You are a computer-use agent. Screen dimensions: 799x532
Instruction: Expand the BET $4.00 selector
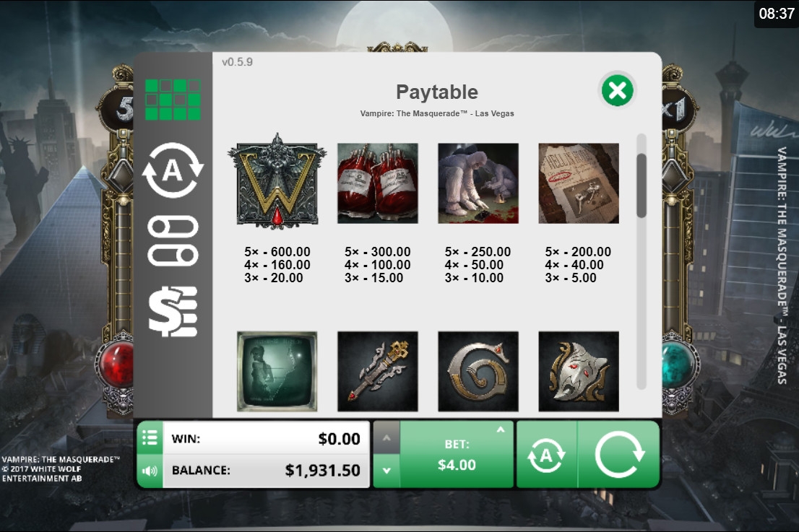[457, 454]
